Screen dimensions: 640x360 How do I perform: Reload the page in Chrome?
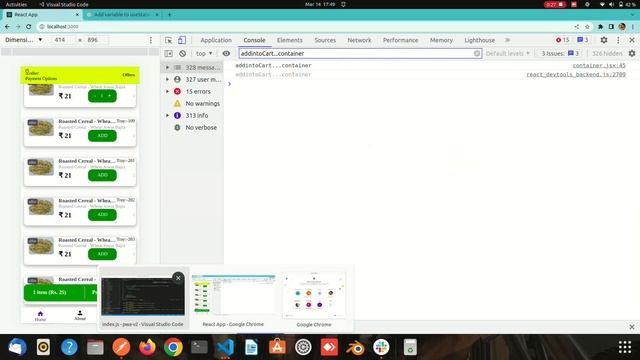pos(29,27)
